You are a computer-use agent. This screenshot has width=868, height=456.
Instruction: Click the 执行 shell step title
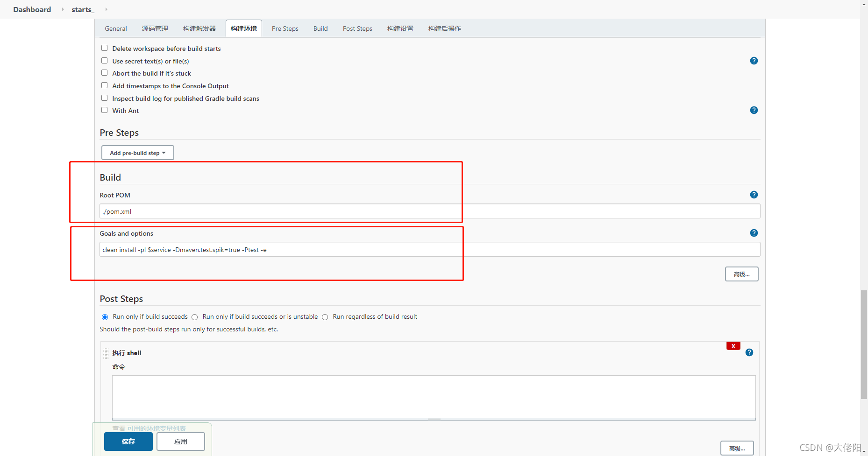127,353
